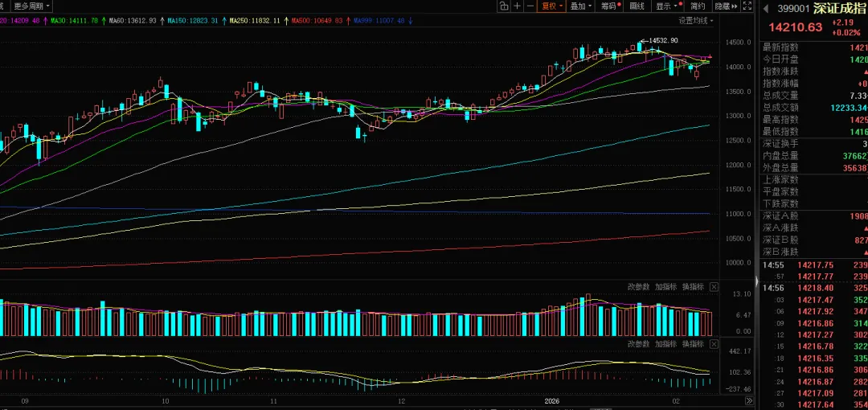Image resolution: width=868 pixels, height=410 pixels.
Task: Open the 叠加 overlay dropdown
Action: (581, 6)
